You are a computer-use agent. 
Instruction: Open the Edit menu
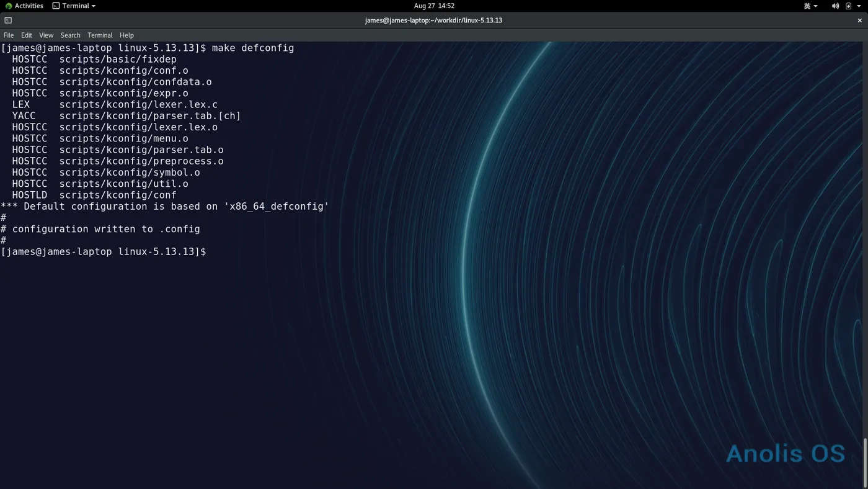tap(27, 35)
